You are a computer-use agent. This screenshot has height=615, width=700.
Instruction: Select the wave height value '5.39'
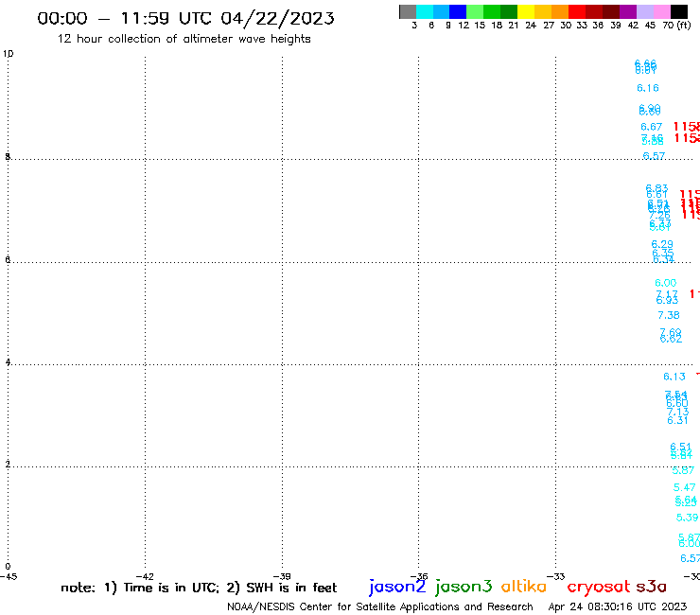687,518
